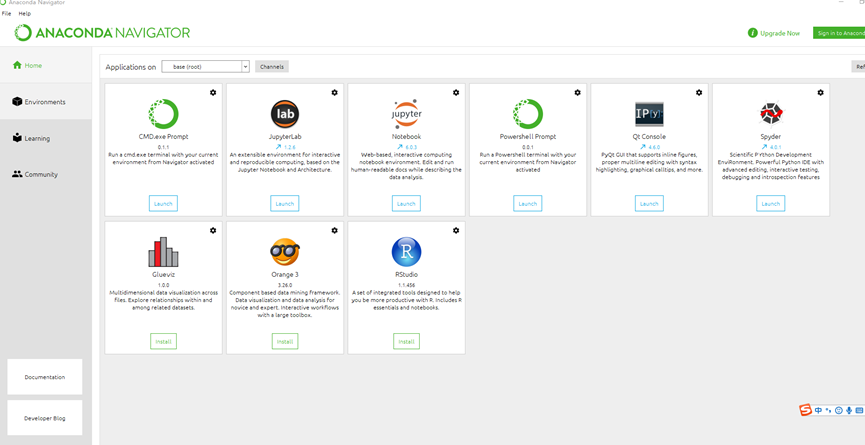Click Notebook version update arrow 6.0.3
The width and height of the screenshot is (865, 445).
(x=407, y=147)
